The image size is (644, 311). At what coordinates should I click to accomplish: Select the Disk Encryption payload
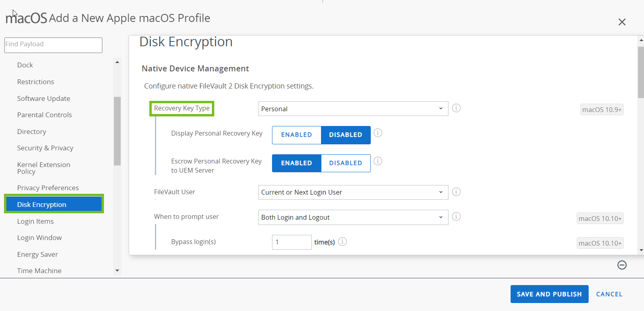tap(54, 204)
